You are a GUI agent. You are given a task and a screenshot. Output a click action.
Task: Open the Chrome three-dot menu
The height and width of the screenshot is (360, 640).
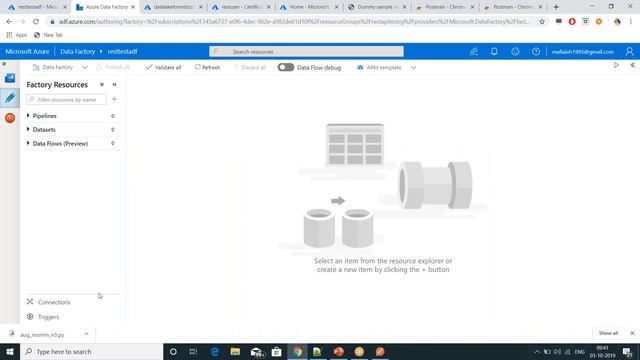pos(631,22)
